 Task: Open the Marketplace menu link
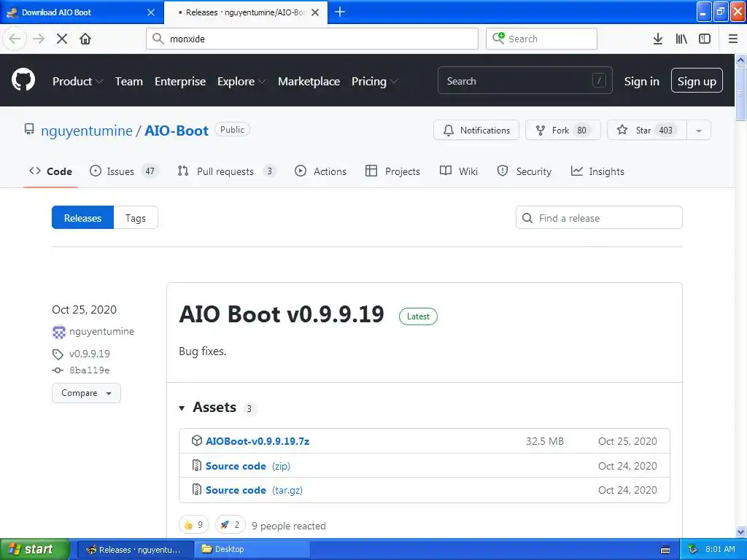309,82
